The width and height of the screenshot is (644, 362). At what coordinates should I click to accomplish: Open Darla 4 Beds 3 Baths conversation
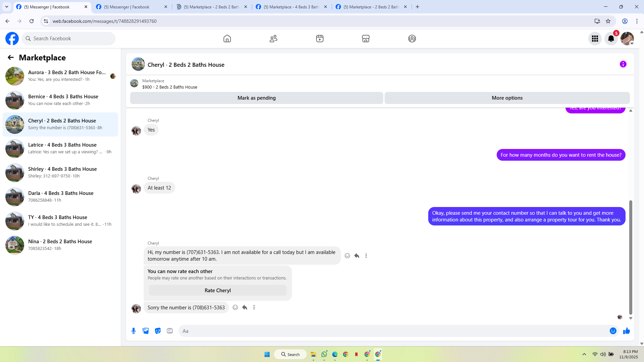(60, 197)
